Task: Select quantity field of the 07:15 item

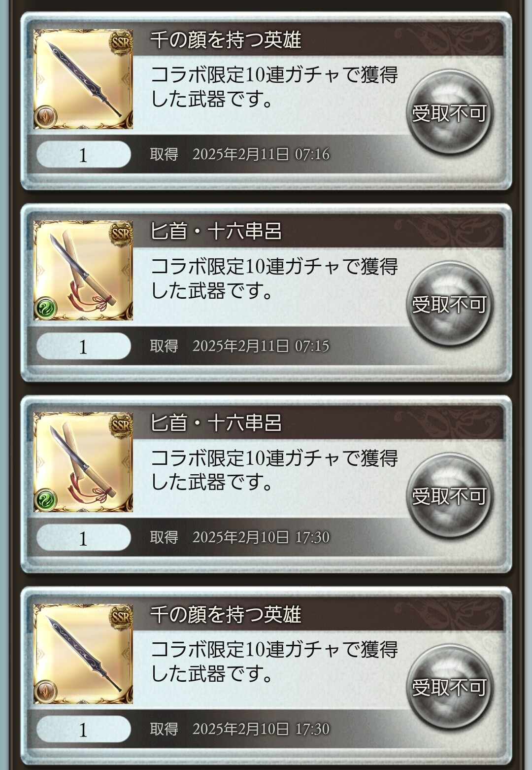Action: pos(84,347)
